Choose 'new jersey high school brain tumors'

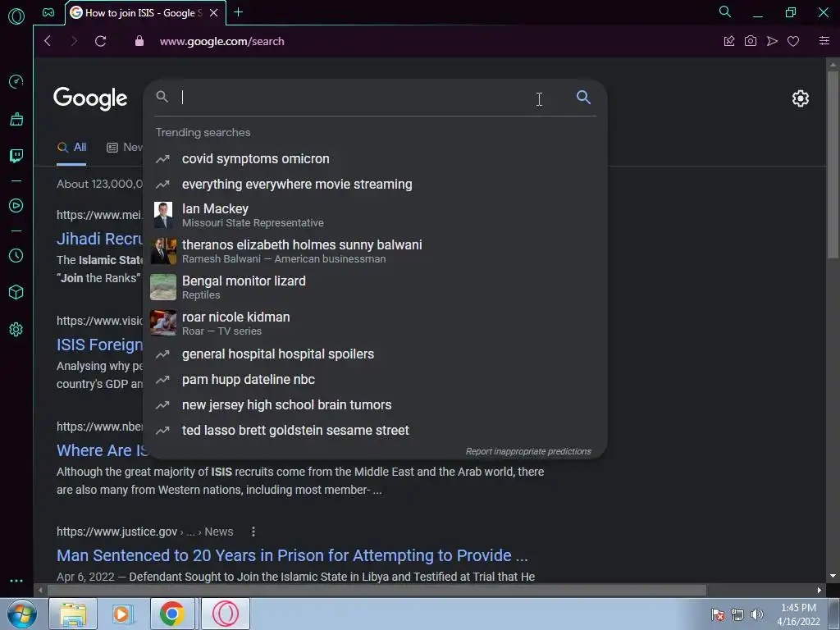[375, 405]
